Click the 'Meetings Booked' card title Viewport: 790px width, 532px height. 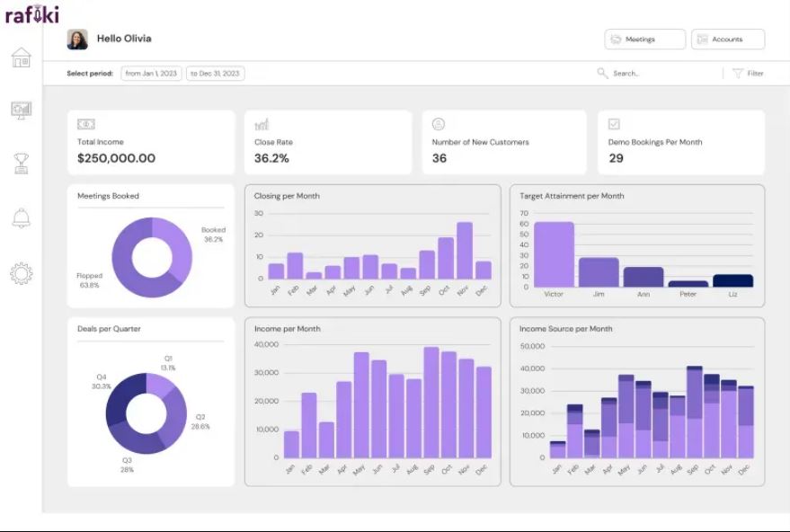[108, 196]
